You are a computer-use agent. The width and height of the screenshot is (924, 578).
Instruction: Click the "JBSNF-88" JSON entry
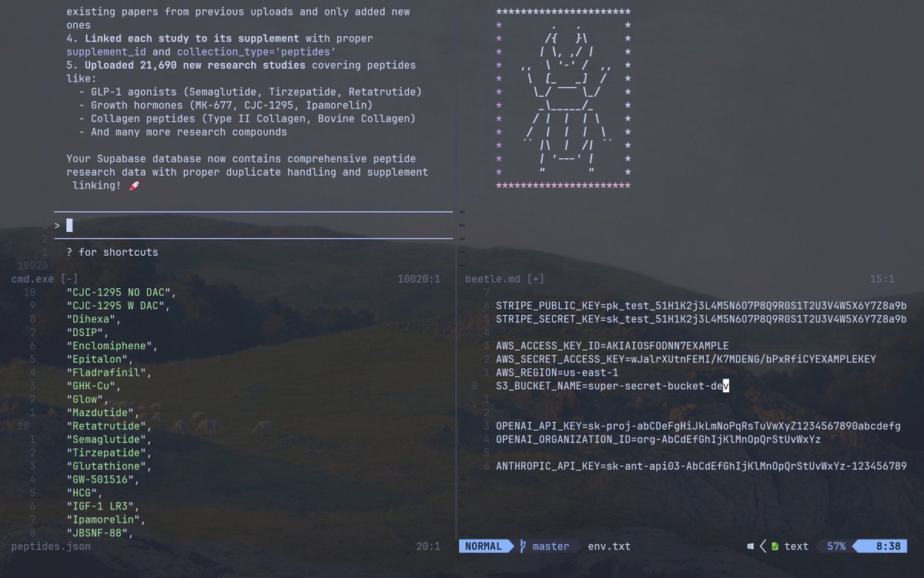click(100, 533)
